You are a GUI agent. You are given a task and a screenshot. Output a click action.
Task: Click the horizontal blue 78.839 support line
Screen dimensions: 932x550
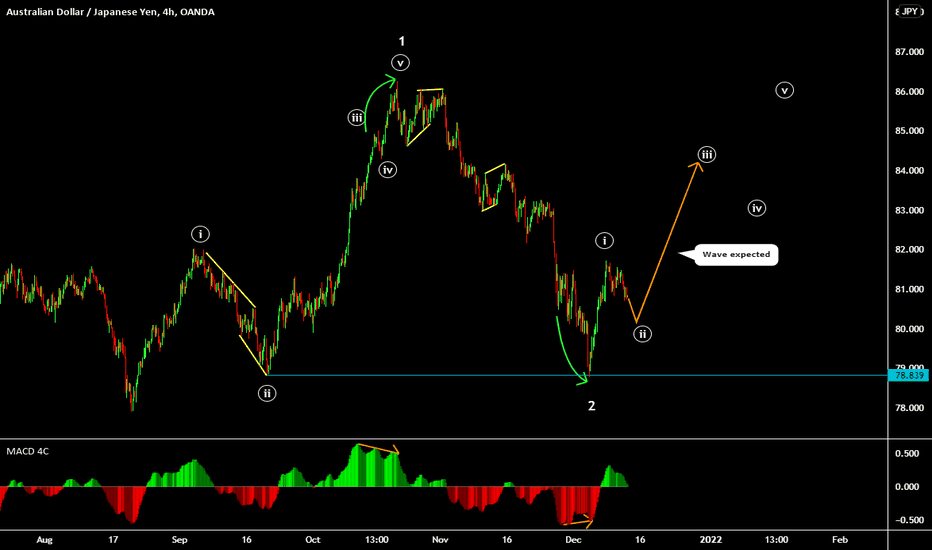577,375
